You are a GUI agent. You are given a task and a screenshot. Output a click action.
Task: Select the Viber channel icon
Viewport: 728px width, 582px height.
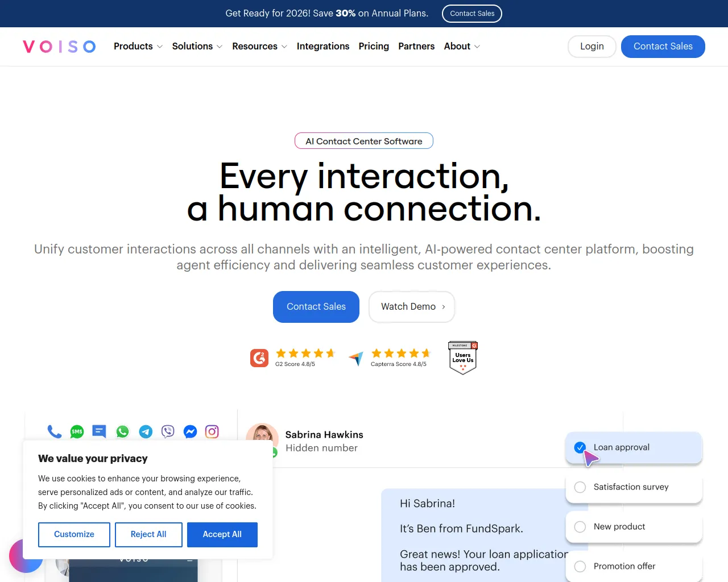[x=168, y=432]
